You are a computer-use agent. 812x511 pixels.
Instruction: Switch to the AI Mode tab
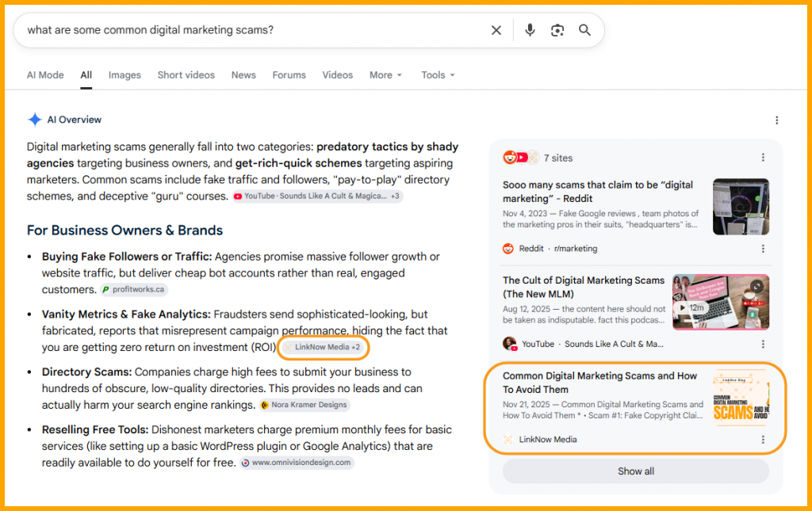[45, 75]
